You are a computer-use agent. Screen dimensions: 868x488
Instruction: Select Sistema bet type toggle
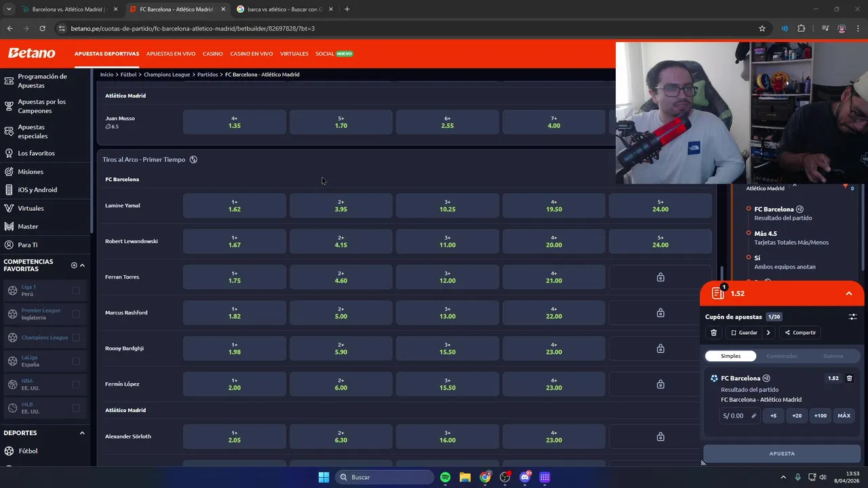point(833,356)
